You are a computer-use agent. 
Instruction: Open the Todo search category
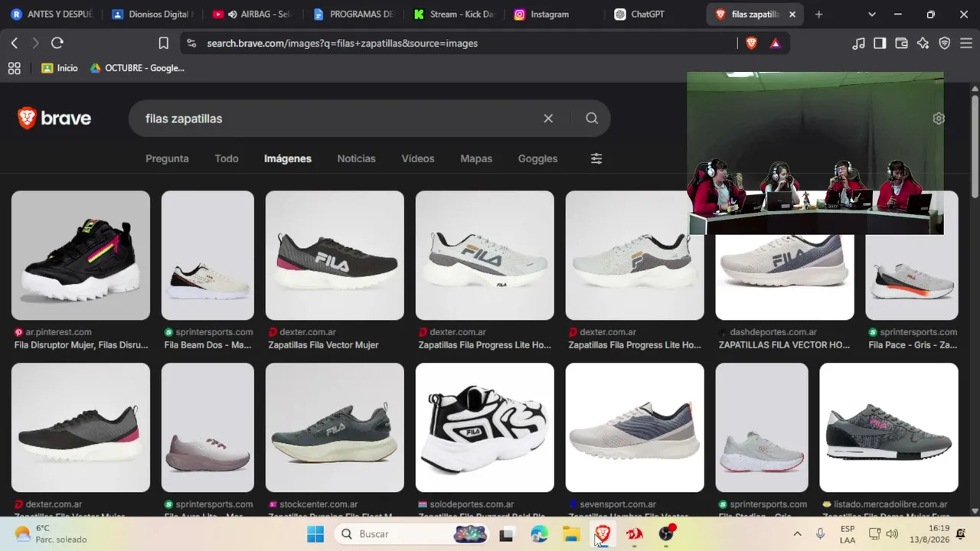[x=227, y=158]
